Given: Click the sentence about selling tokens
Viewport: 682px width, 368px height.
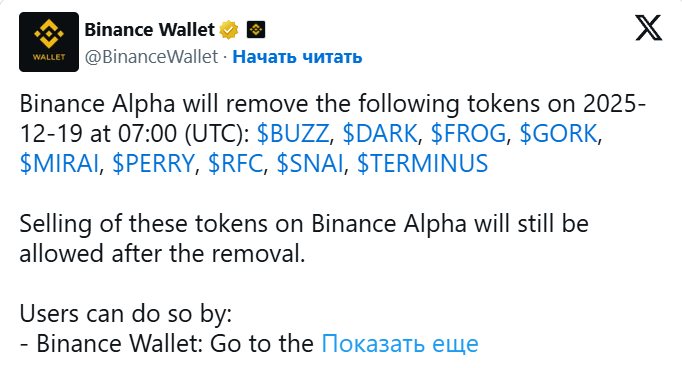Looking at the screenshot, I should [304, 238].
